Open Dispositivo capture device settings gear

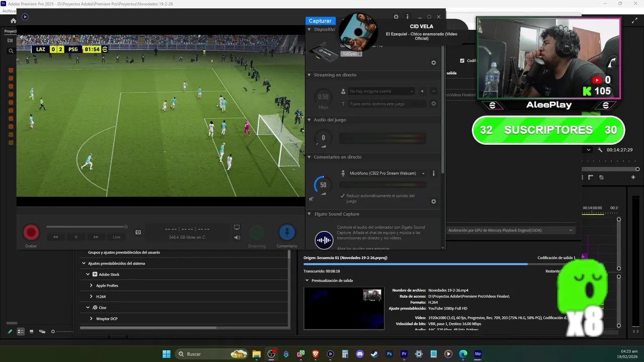click(434, 63)
